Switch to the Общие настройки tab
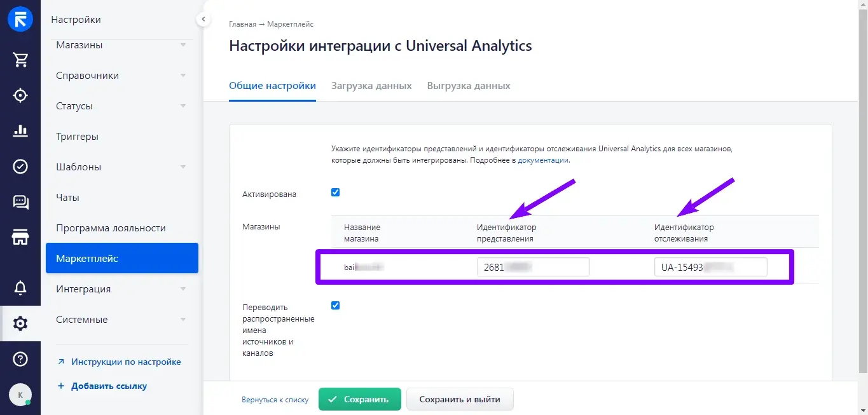The width and height of the screenshot is (868, 415). (272, 86)
